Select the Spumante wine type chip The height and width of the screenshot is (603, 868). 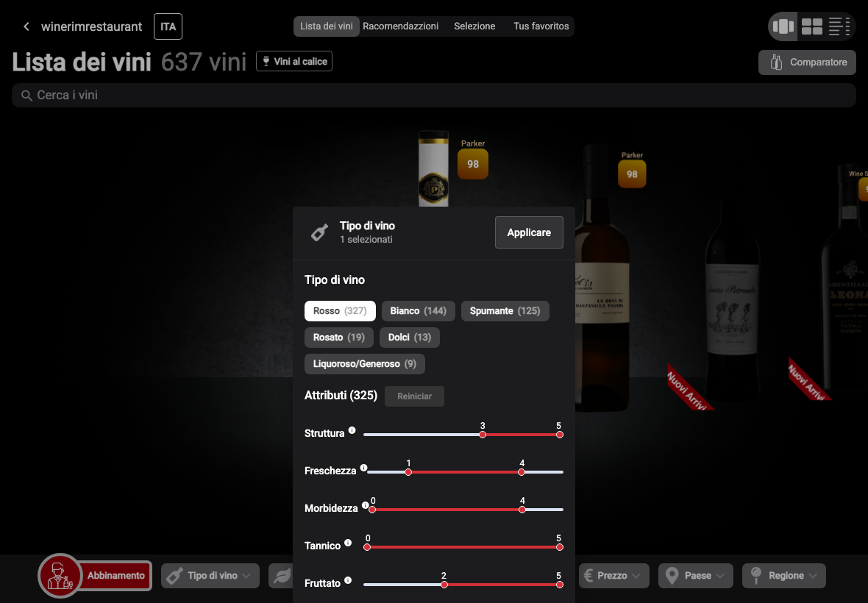(505, 311)
